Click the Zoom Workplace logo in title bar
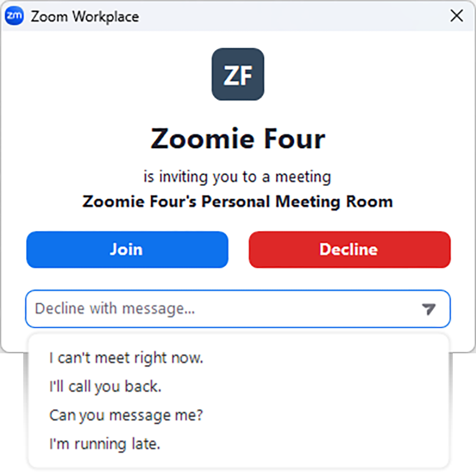The width and height of the screenshot is (476, 473). pos(14,16)
